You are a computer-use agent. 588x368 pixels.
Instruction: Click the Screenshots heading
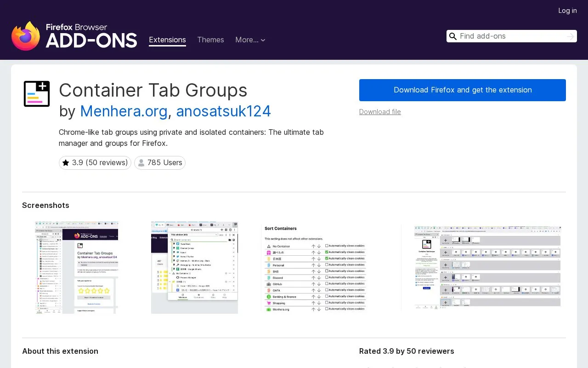pyautogui.click(x=45, y=205)
